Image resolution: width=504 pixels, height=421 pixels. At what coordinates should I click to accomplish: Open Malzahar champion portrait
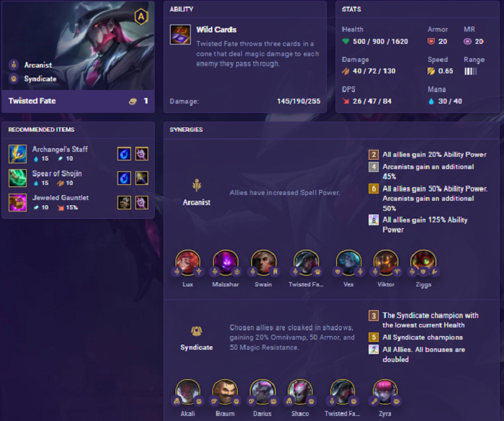(225, 263)
